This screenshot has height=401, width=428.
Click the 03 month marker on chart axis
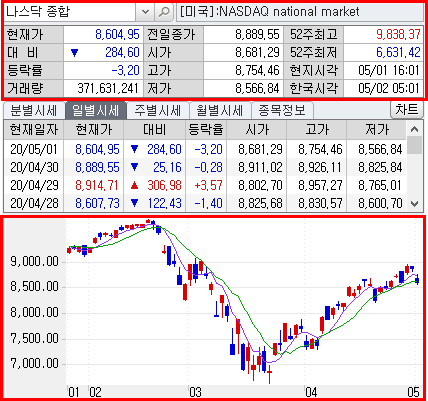[x=196, y=392]
